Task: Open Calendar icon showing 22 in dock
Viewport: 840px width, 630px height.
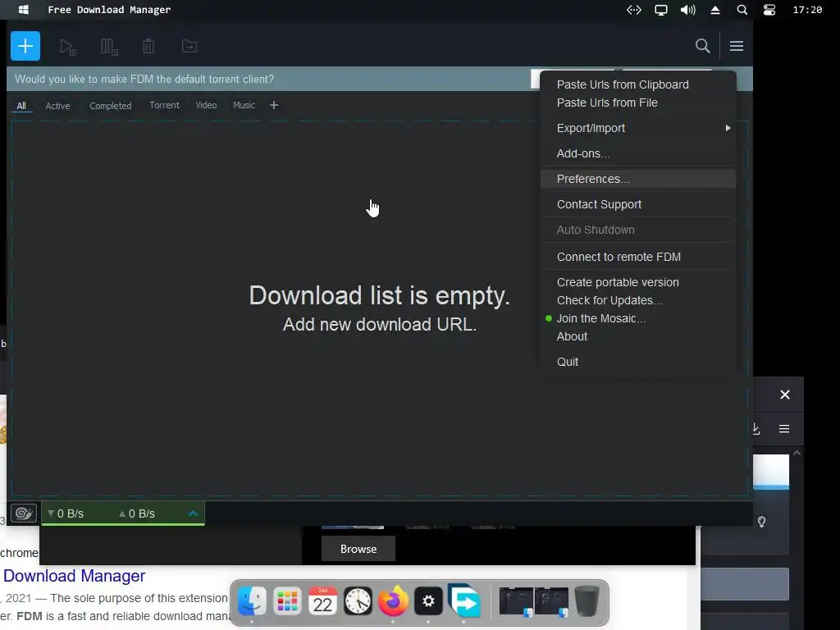Action: (322, 601)
